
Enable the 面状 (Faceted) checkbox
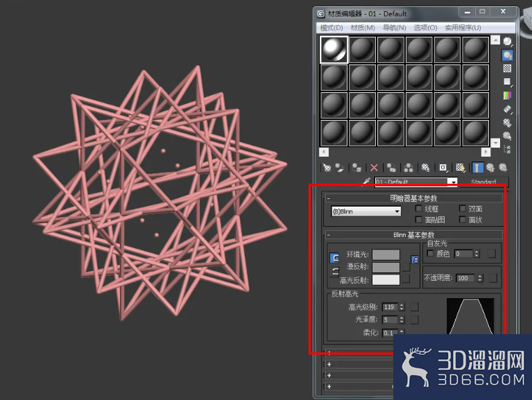[x=462, y=220]
